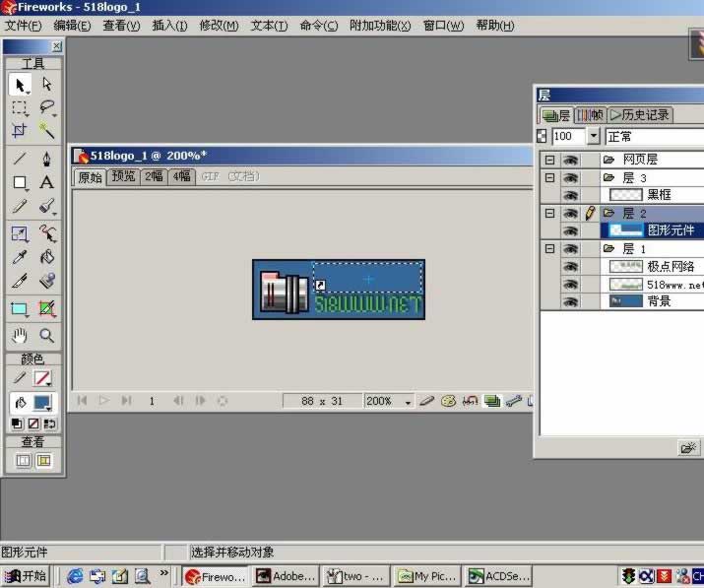Toggle visibility of 黑框 object
This screenshot has width=704, height=588.
click(x=569, y=195)
